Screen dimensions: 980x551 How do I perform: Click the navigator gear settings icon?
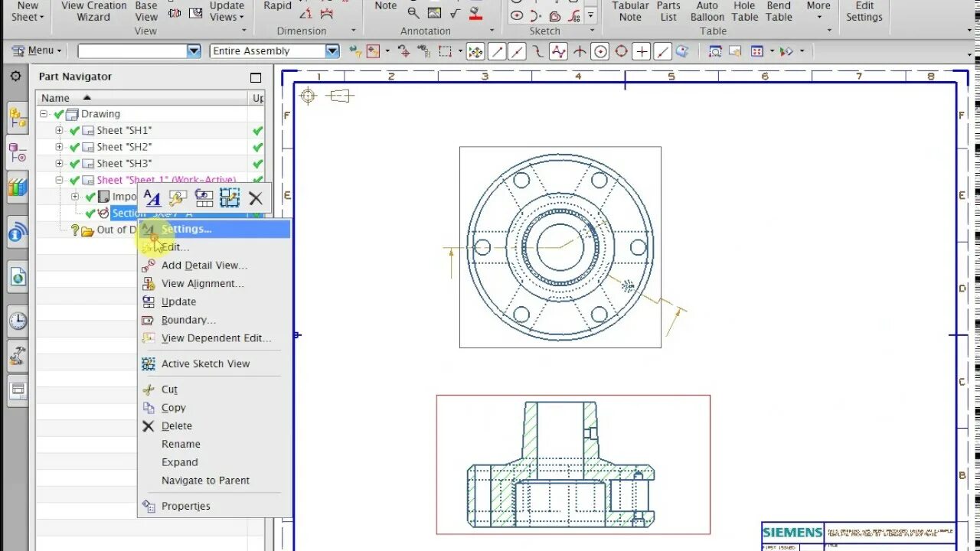coord(15,77)
